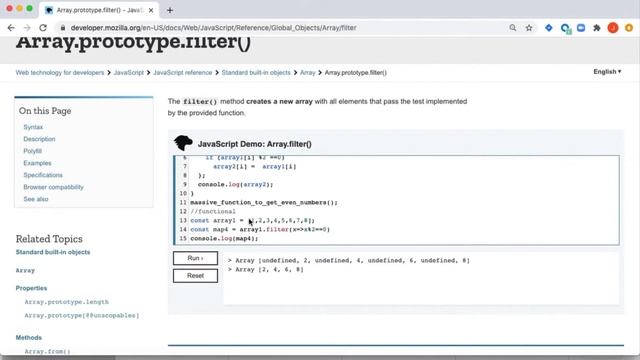Open Standard built-in objects under Related Topics
Image resolution: width=640 pixels, height=360 pixels.
[x=53, y=252]
